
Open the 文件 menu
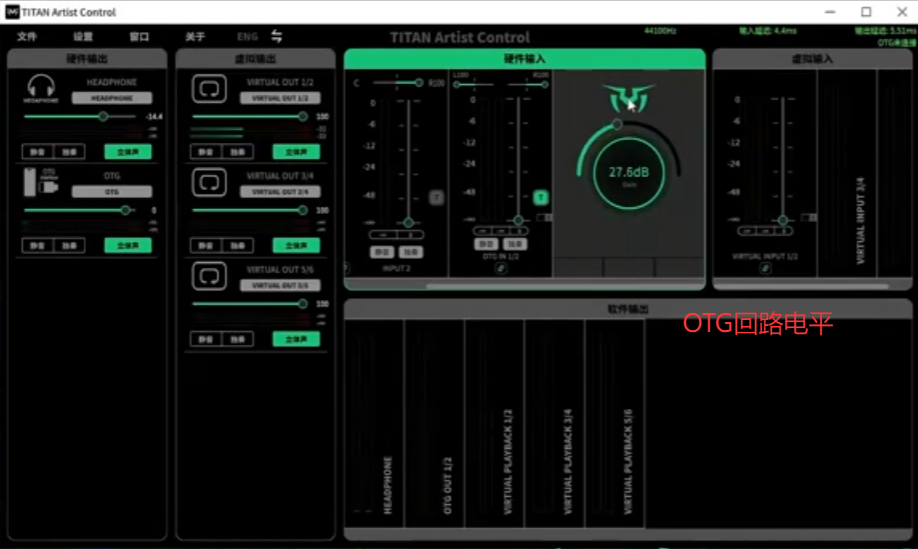27,37
